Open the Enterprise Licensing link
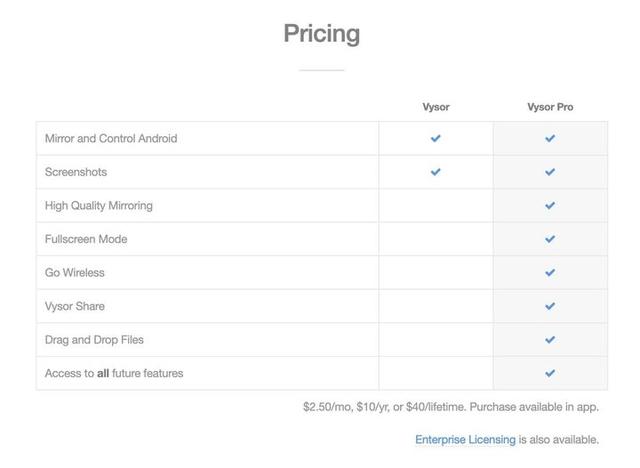 tap(465, 439)
